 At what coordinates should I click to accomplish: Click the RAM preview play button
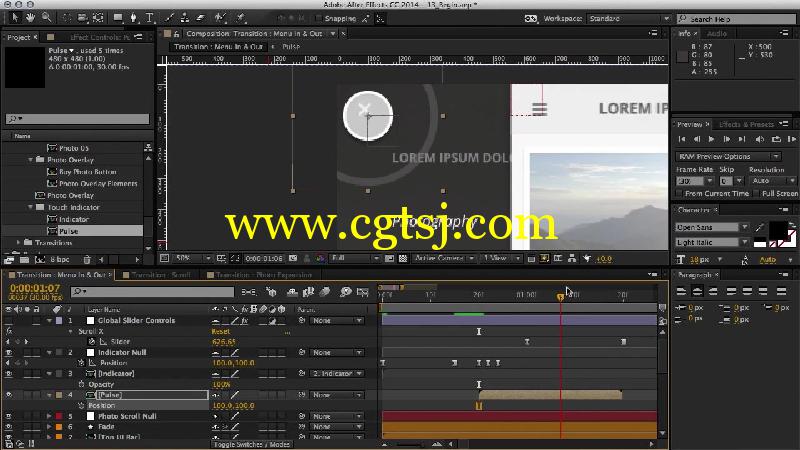[x=792, y=139]
